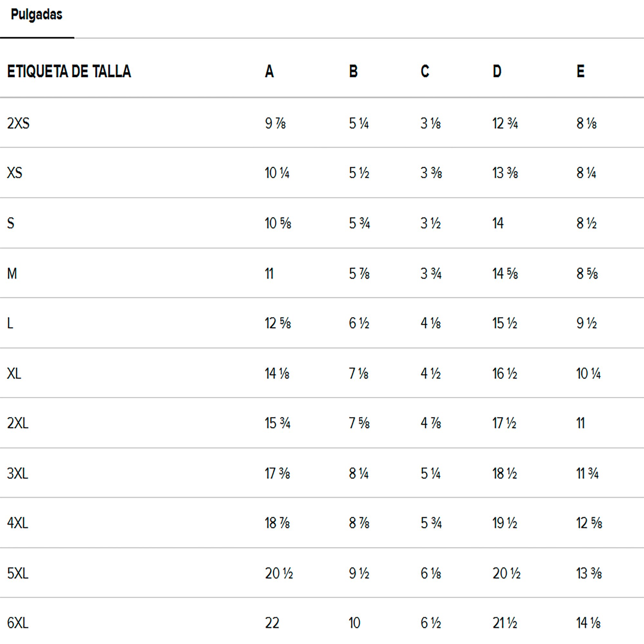Select the 2XL size row label
The height and width of the screenshot is (644, 644).
point(18,423)
